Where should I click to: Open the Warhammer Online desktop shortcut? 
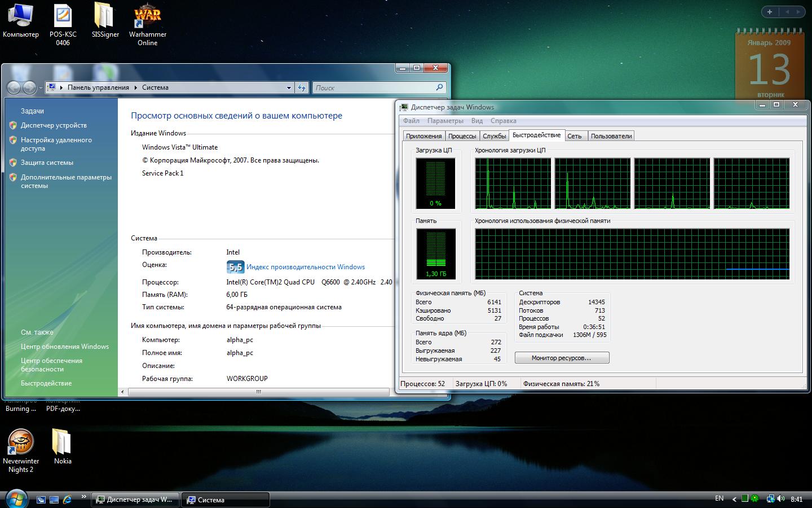(147, 17)
